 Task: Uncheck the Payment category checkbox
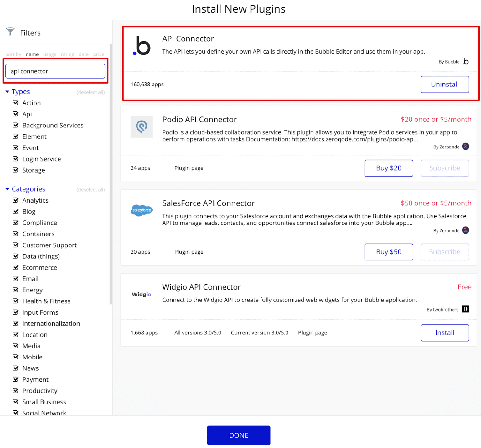(15, 379)
